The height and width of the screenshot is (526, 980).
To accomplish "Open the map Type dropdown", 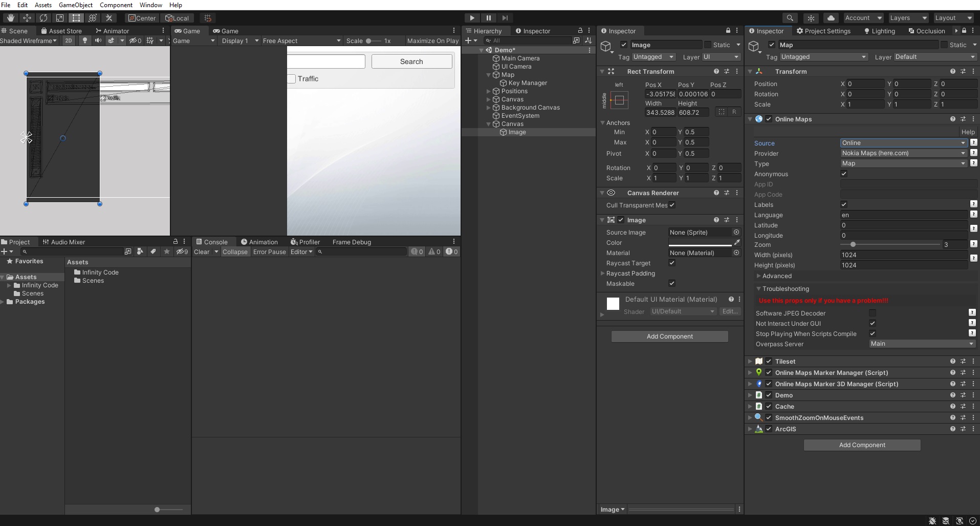I will [904, 163].
